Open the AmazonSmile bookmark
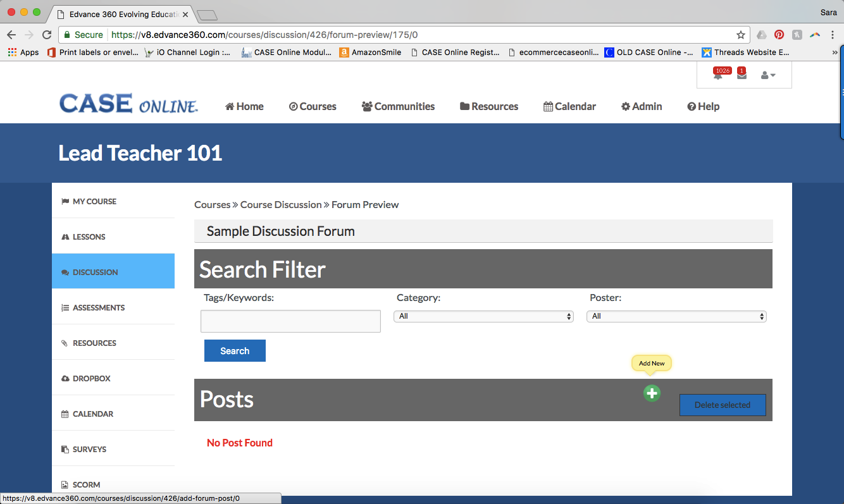 (371, 52)
